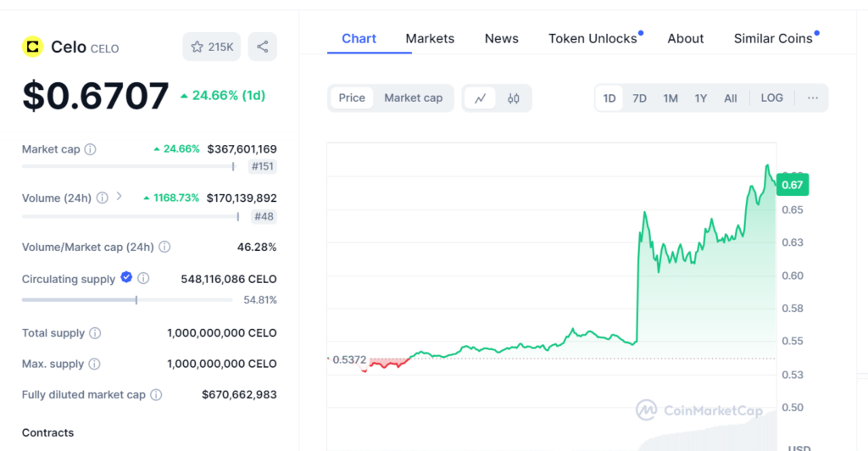Click the share icon button
Screen dimensions: 868x451
263,47
